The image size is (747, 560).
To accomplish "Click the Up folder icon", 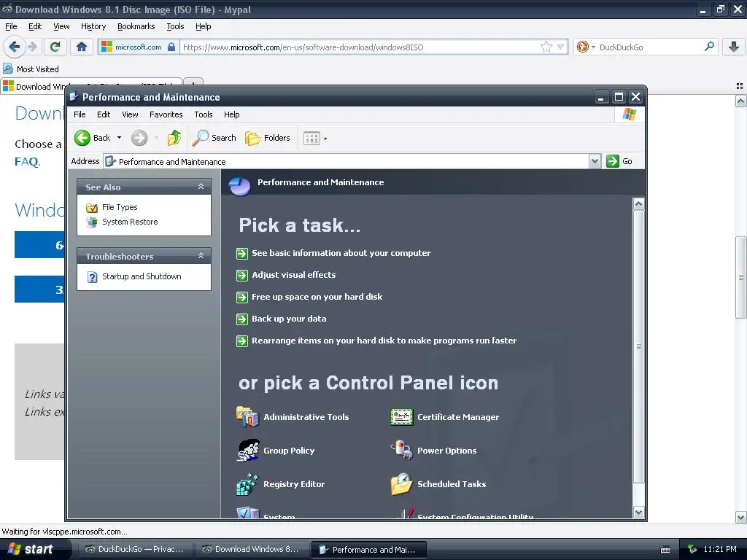I will pyautogui.click(x=174, y=138).
